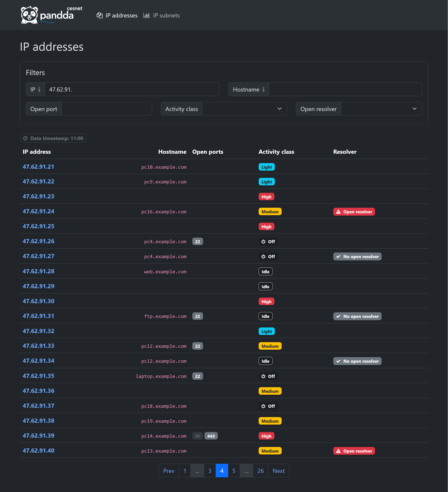Screen dimensions: 448x492
Task: Open the Activity class dropdown
Action: coord(245,109)
